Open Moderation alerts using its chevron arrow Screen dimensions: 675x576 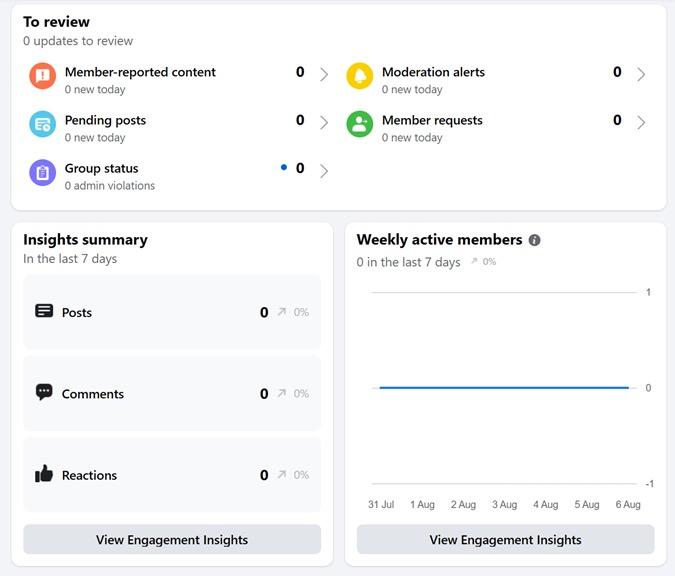pyautogui.click(x=641, y=74)
